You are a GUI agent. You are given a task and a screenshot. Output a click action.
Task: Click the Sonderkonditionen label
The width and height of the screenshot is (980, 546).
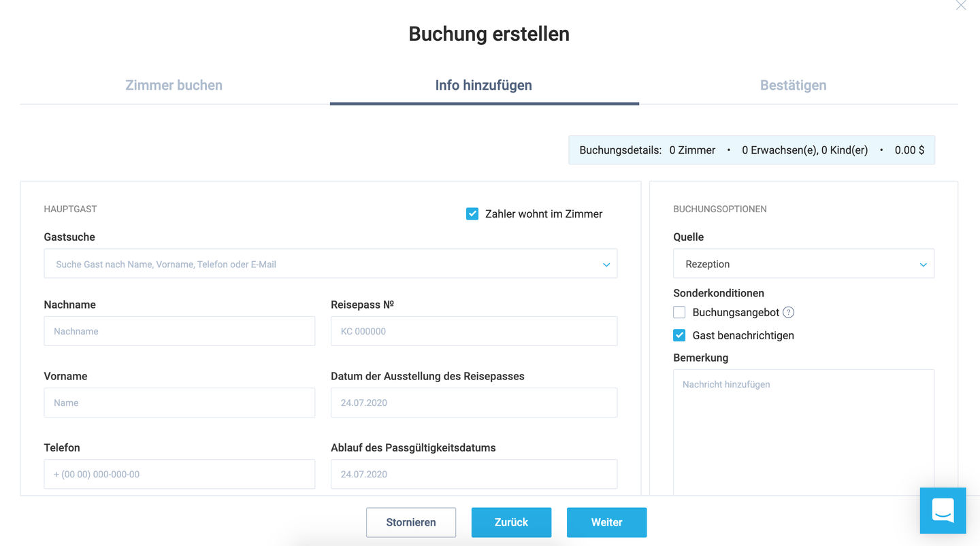[x=719, y=293]
